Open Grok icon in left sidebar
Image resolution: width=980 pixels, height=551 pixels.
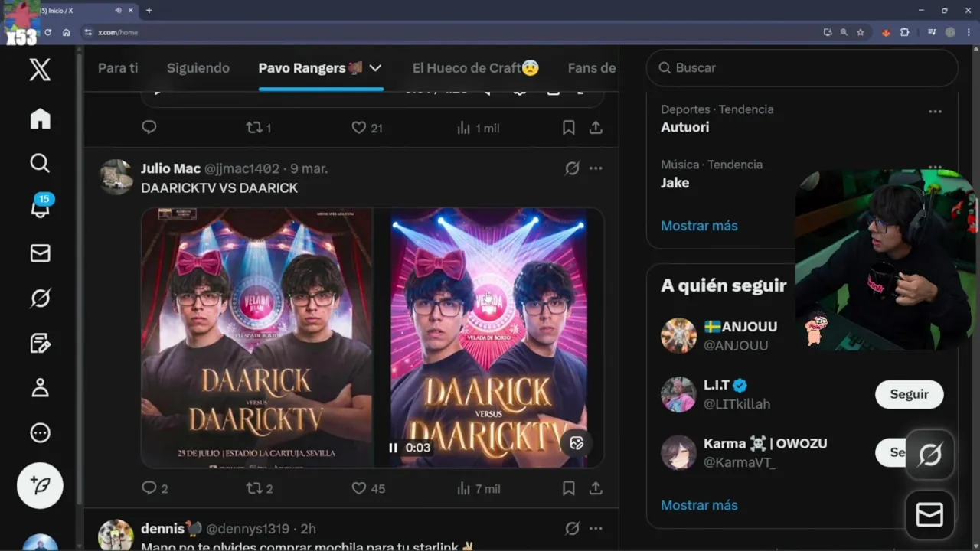pos(40,298)
